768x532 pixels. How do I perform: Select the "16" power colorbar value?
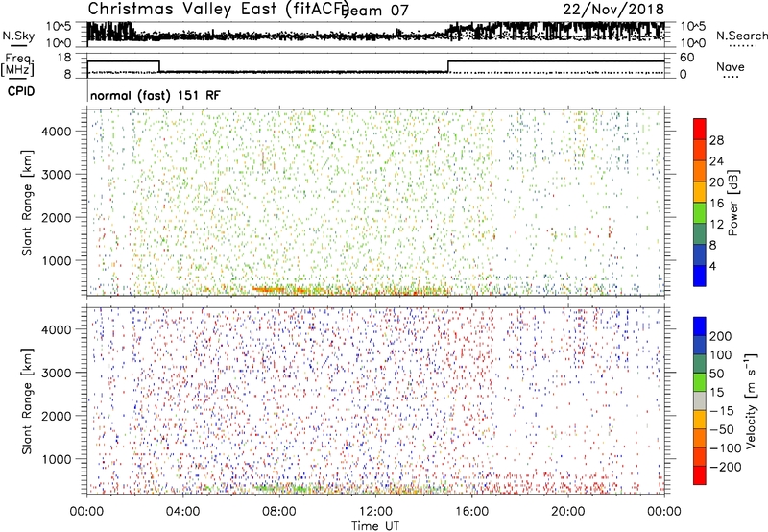[716, 204]
